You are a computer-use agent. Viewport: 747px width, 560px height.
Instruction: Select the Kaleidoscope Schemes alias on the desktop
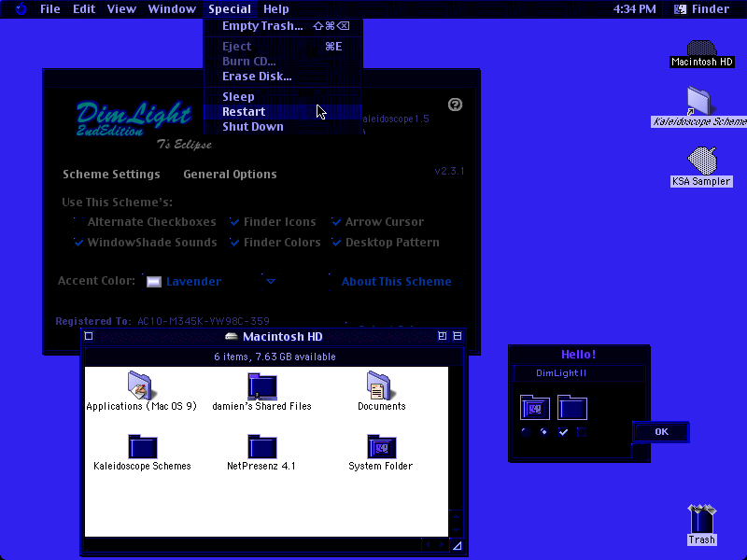click(698, 101)
